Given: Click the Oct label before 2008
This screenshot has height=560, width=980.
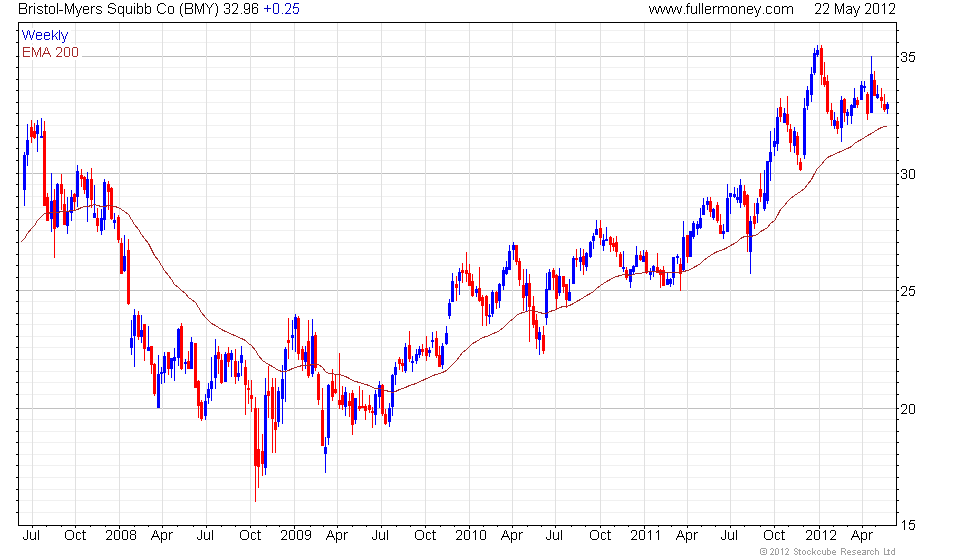Looking at the screenshot, I should coord(75,536).
